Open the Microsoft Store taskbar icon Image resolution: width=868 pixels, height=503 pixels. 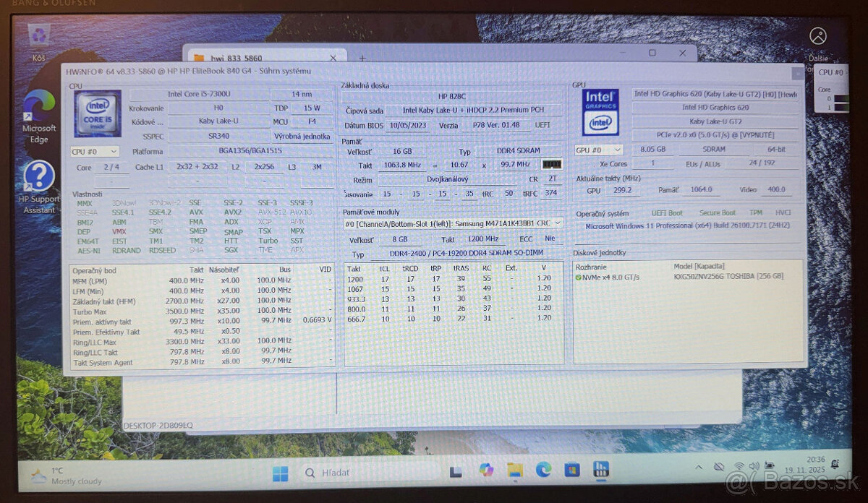[571, 470]
